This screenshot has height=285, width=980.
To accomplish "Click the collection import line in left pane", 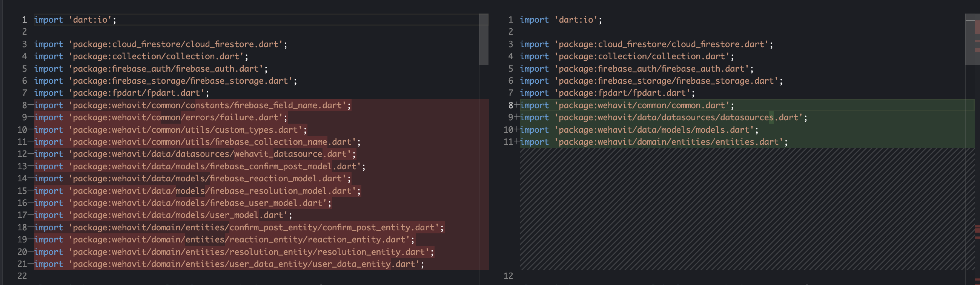I will [x=141, y=56].
